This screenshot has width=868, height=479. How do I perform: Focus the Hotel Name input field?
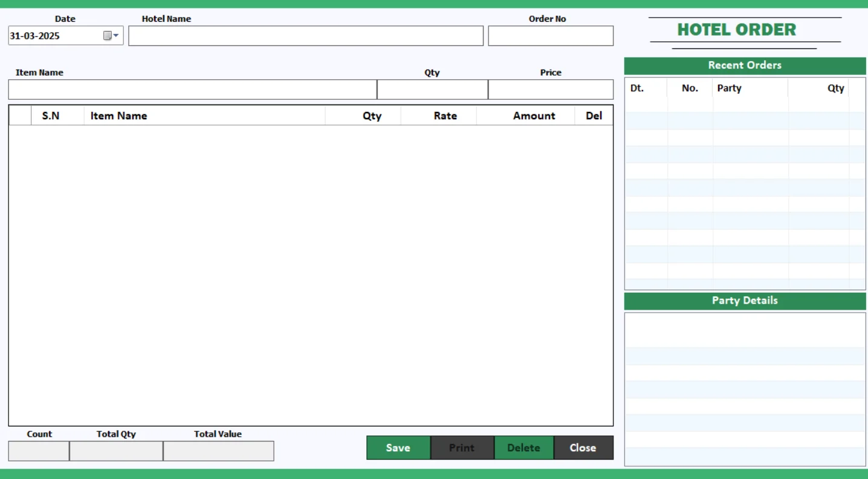306,36
